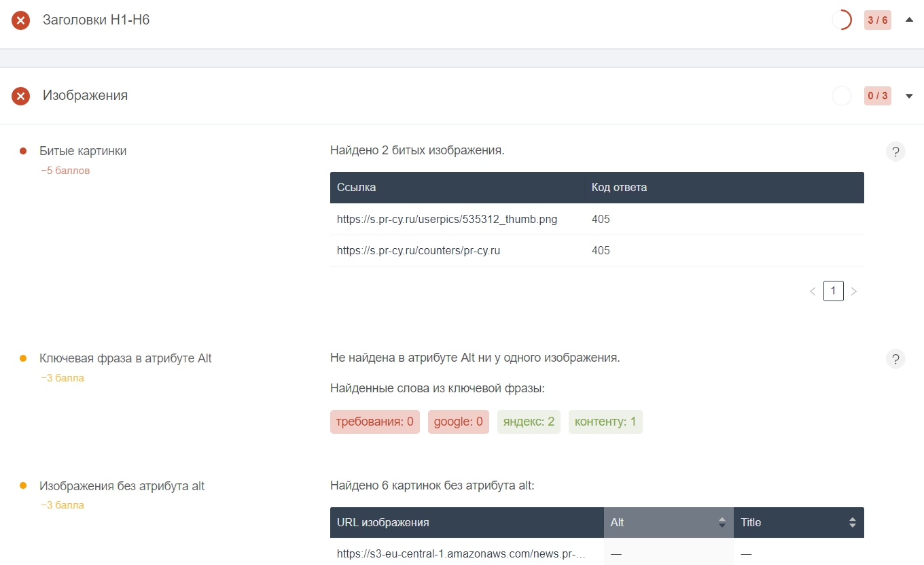Go to next page of broken images
Screen dimensions: 924x565
pyautogui.click(x=854, y=292)
